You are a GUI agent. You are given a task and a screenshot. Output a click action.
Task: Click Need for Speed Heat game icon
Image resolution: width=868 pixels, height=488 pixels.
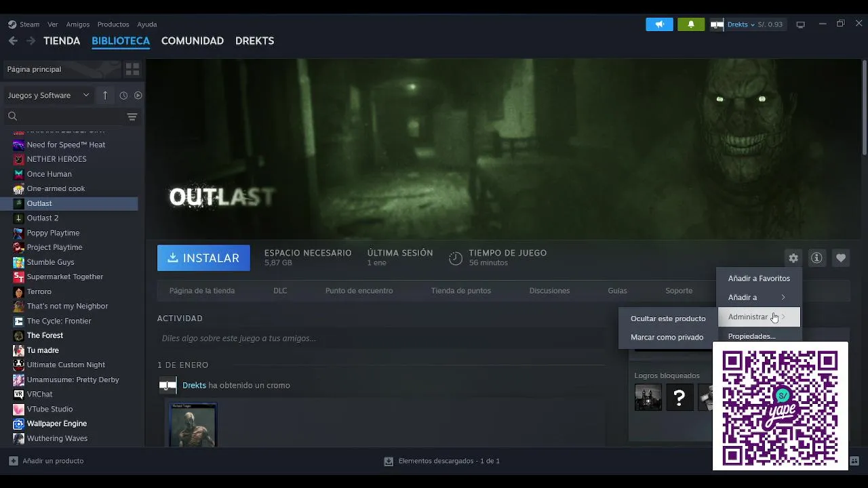pyautogui.click(x=19, y=144)
